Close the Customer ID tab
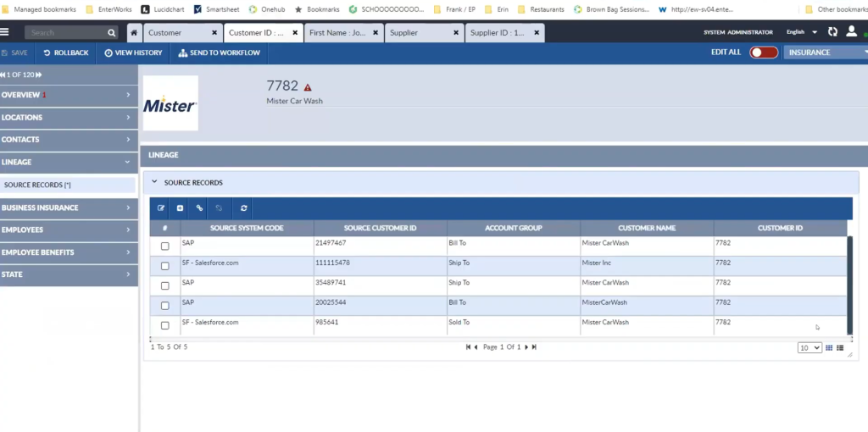 (x=295, y=33)
